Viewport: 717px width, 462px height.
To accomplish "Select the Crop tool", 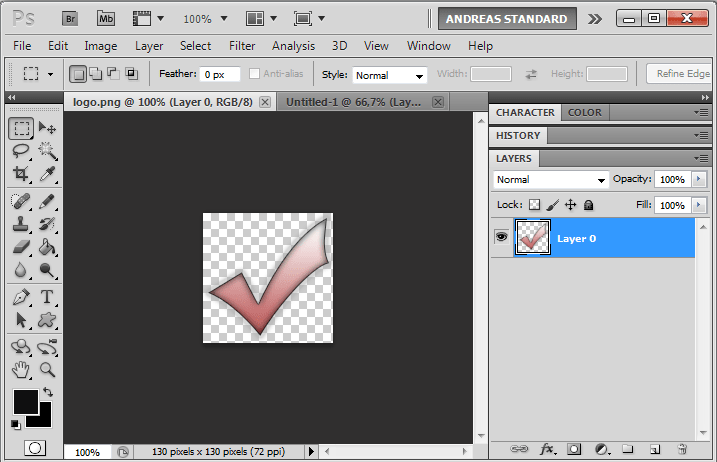I will click(21, 173).
